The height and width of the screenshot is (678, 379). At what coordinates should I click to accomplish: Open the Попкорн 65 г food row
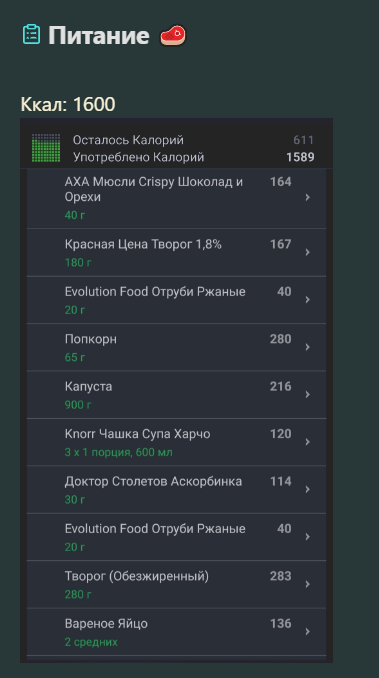tap(176, 347)
